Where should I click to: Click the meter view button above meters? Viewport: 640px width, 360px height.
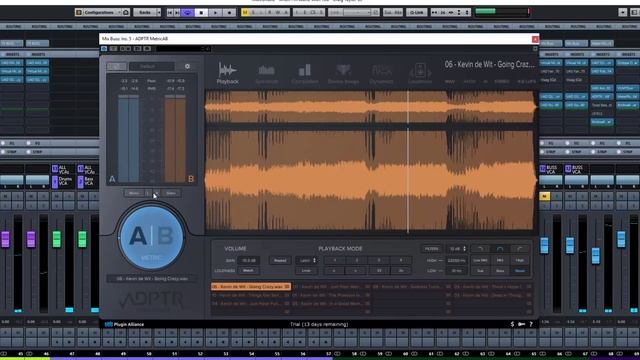(x=116, y=66)
